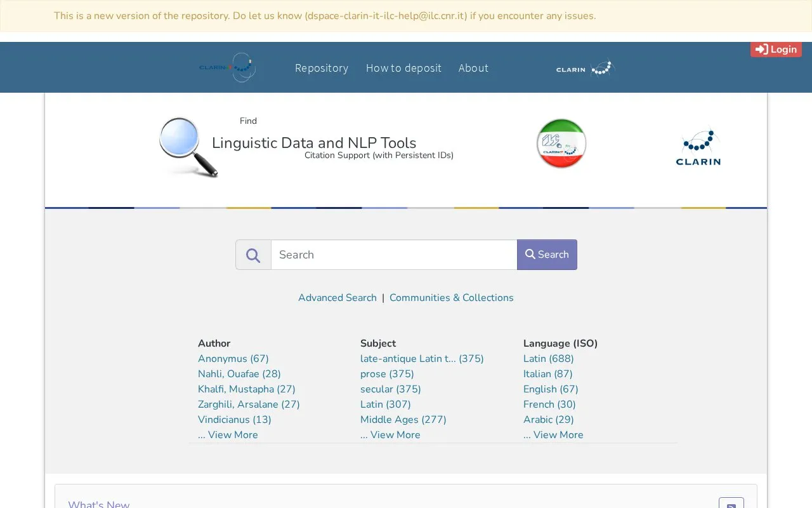Expand View More under Author
This screenshot has height=508, width=812.
(x=228, y=435)
